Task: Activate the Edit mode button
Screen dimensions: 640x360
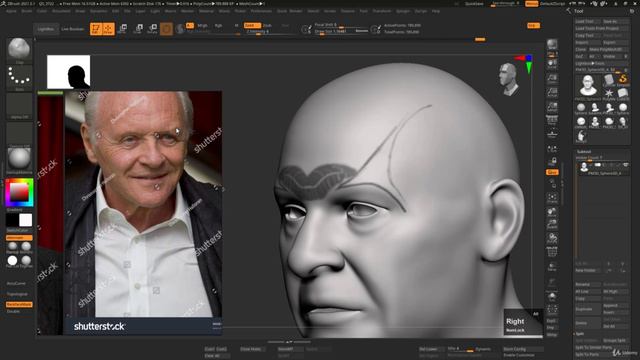Action: 96,29
